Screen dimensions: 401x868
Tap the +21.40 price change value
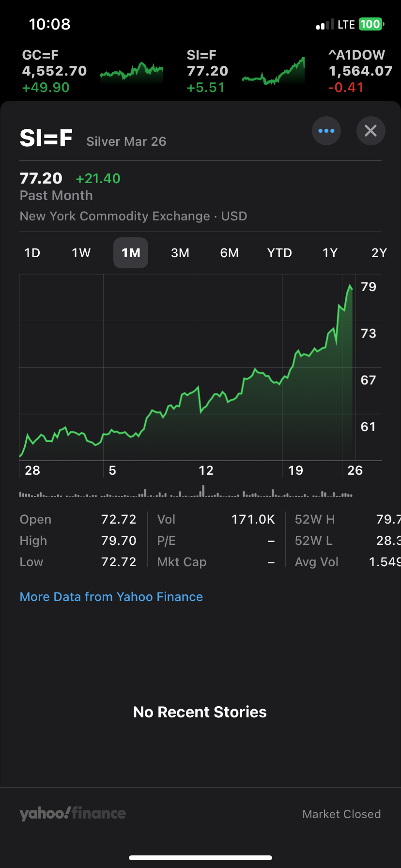(98, 179)
